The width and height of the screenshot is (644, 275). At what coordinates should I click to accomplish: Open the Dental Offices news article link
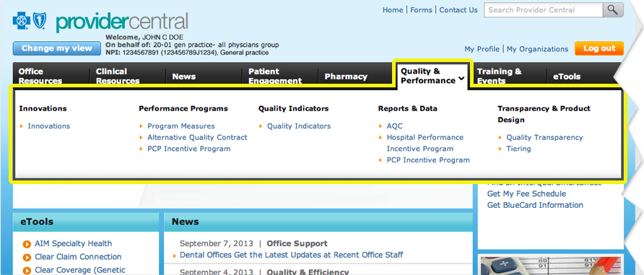click(x=292, y=255)
